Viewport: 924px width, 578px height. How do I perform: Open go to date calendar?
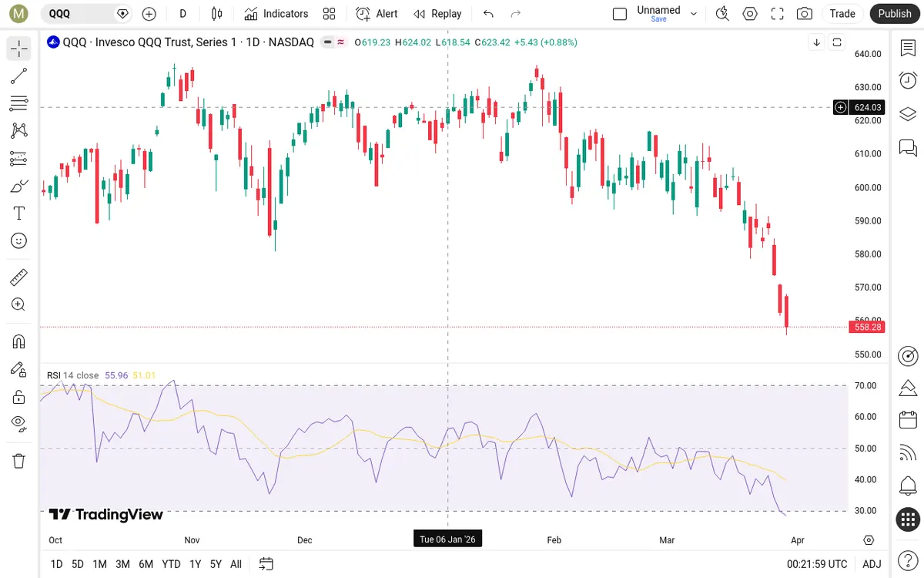click(x=266, y=564)
